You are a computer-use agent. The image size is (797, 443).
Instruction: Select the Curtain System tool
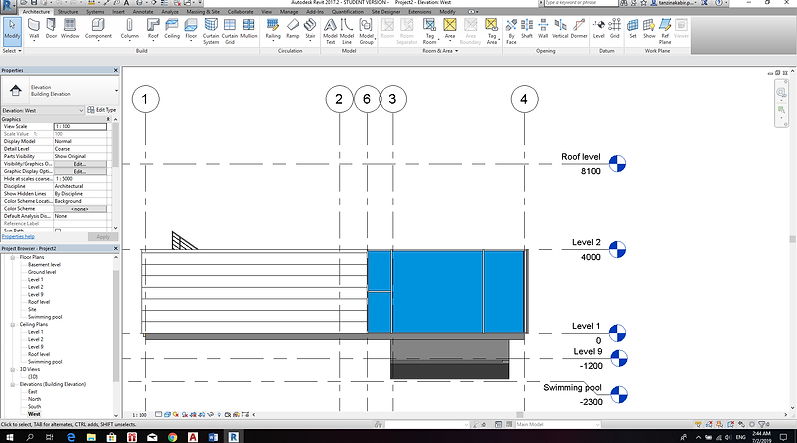[x=211, y=31]
